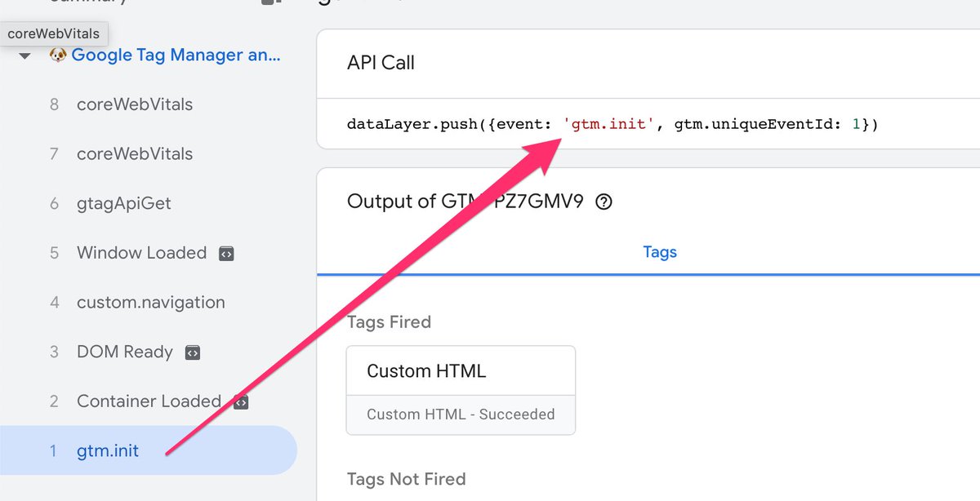Select the Container Loaded event
Viewport: 980px width, 501px height.
point(149,401)
